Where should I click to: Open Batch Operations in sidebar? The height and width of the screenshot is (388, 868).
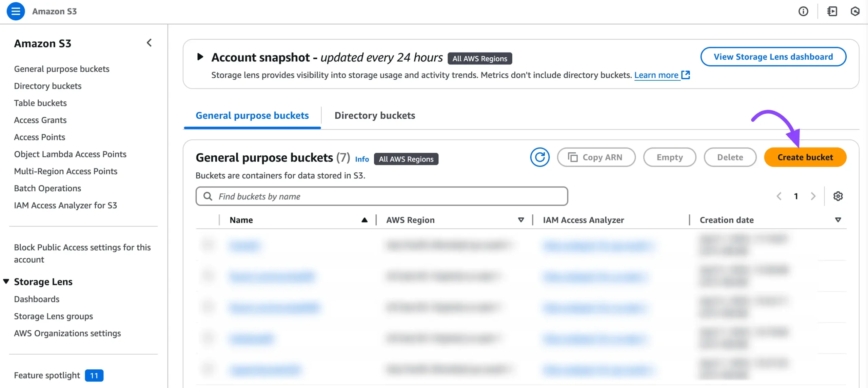47,188
